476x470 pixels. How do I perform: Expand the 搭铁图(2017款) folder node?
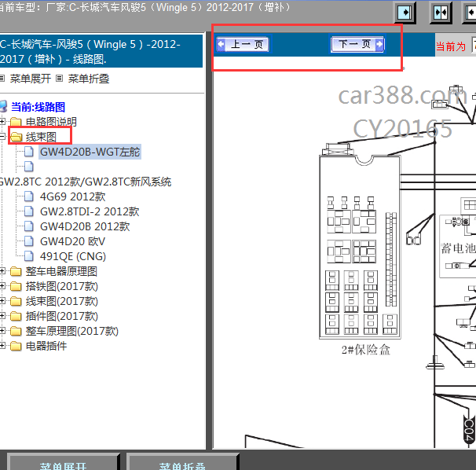coord(2,286)
